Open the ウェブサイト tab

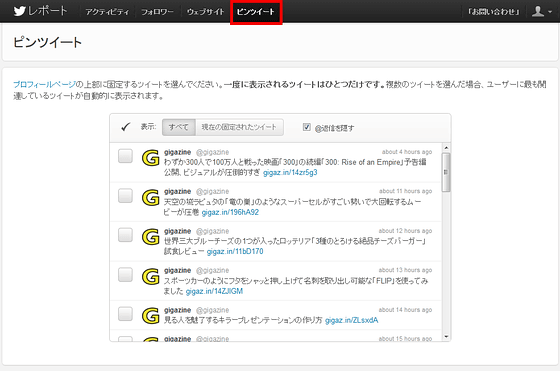tap(205, 12)
